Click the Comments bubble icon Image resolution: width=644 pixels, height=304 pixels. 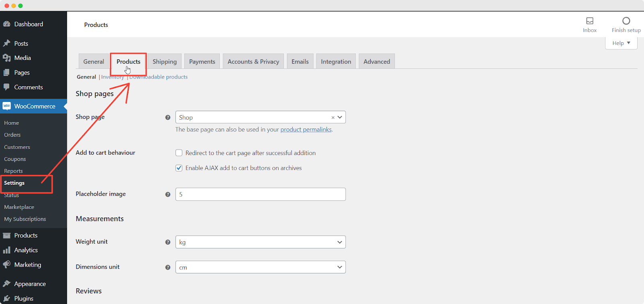point(6,87)
